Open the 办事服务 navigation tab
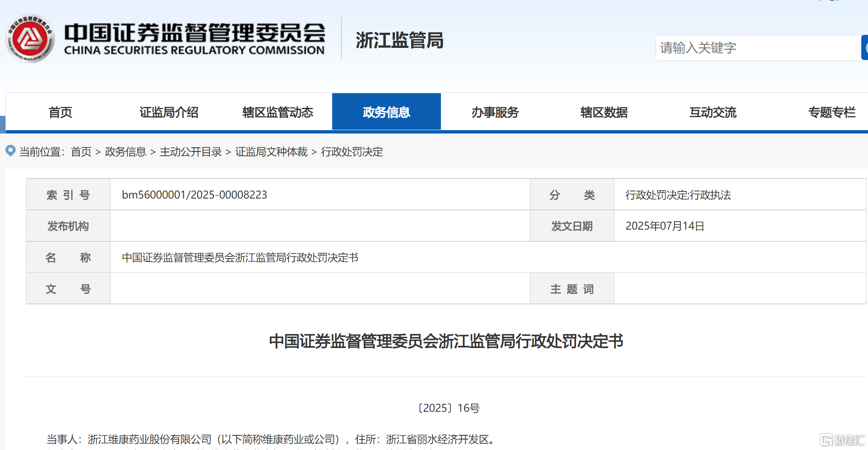The image size is (868, 450). coord(495,112)
